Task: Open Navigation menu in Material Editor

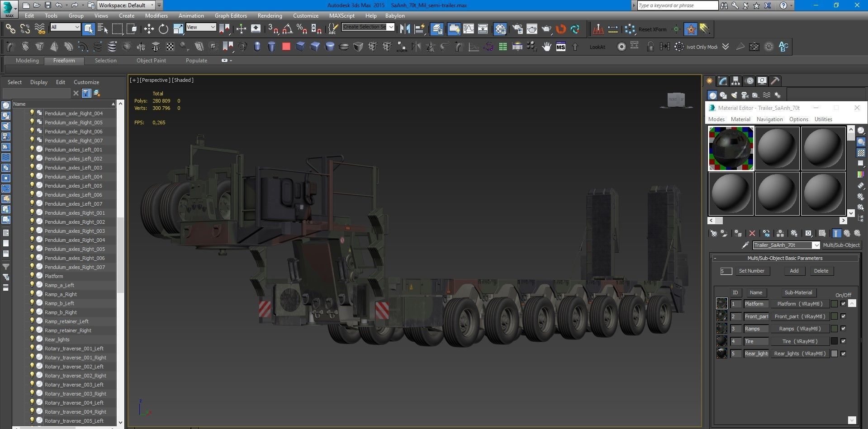Action: (769, 119)
